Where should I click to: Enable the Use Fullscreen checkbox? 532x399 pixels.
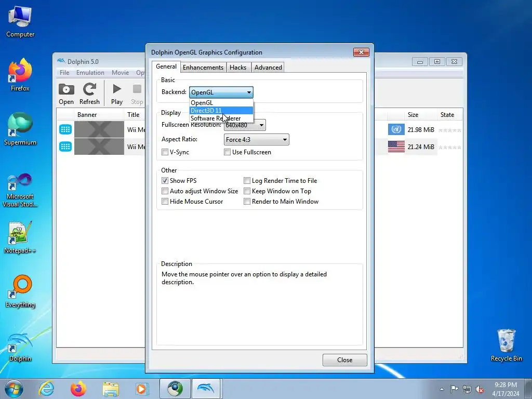click(228, 152)
